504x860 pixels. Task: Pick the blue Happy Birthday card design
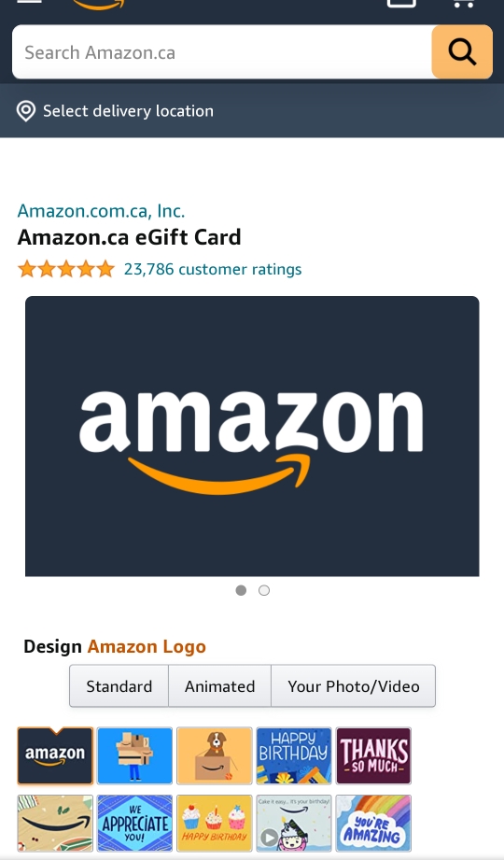[x=294, y=755]
